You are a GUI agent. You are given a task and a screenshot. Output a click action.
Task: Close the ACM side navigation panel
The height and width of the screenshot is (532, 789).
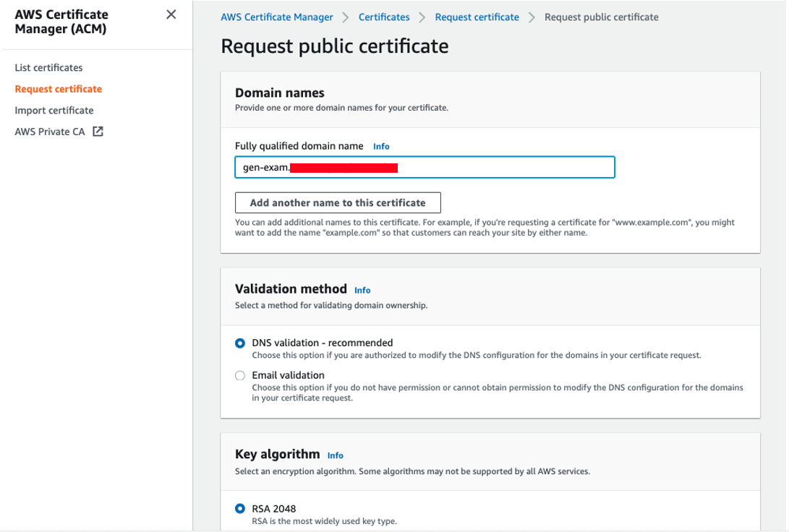pyautogui.click(x=171, y=14)
